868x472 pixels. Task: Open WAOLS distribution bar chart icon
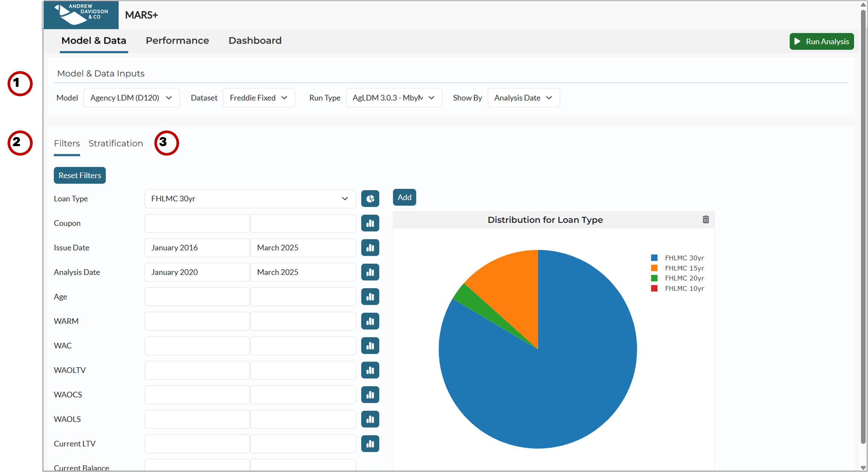(x=370, y=419)
